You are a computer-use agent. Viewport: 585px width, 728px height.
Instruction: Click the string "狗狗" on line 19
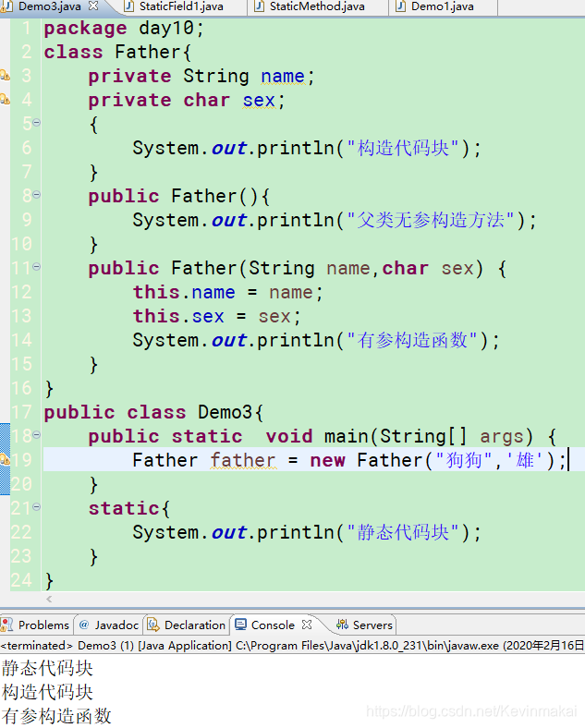(x=464, y=460)
